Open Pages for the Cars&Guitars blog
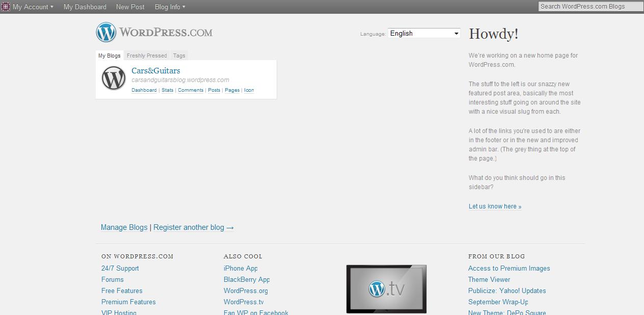This screenshot has width=644, height=315. click(232, 90)
